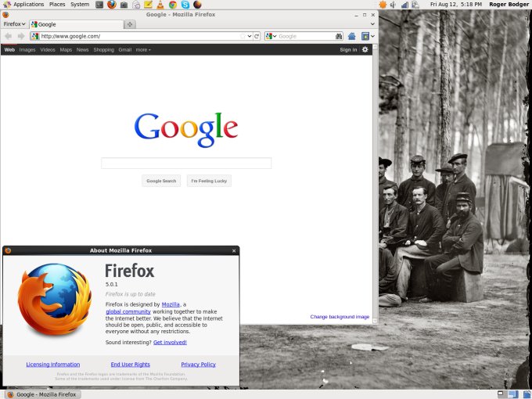Open Maps in Google bar
Image resolution: width=532 pixels, height=399 pixels.
[66, 50]
